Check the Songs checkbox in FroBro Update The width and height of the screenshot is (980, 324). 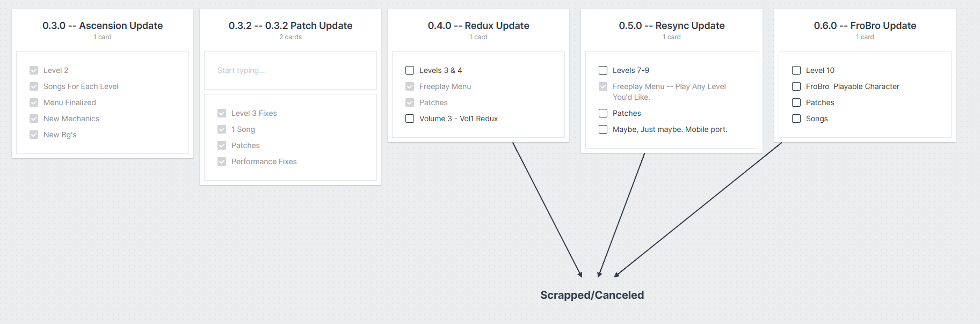pyautogui.click(x=796, y=119)
